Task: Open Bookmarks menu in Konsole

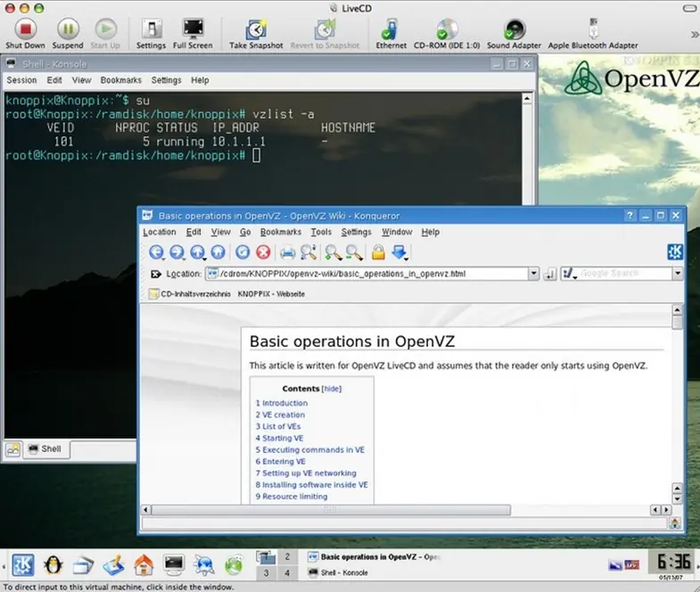Action: [120, 80]
